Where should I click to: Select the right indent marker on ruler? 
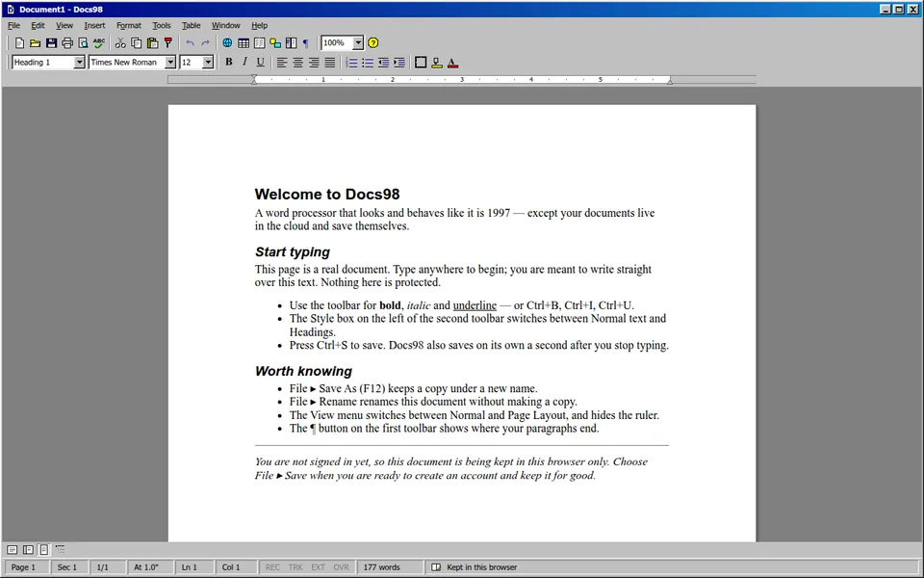click(670, 81)
